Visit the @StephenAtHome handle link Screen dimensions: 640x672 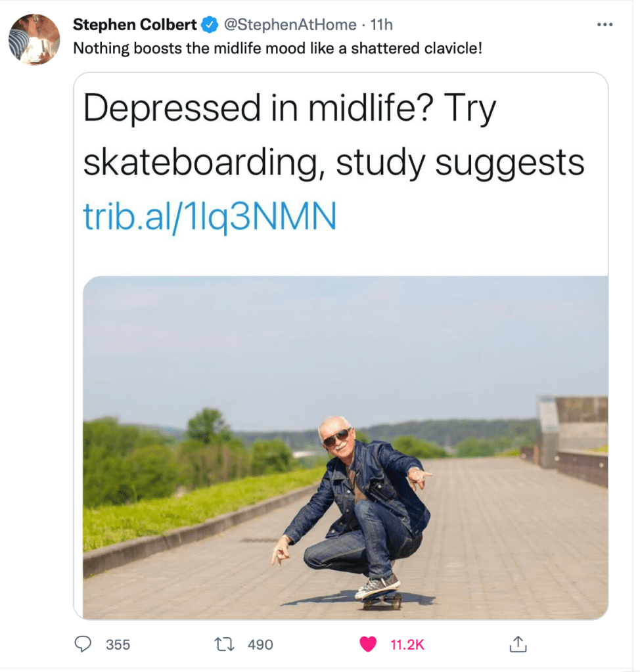point(291,25)
